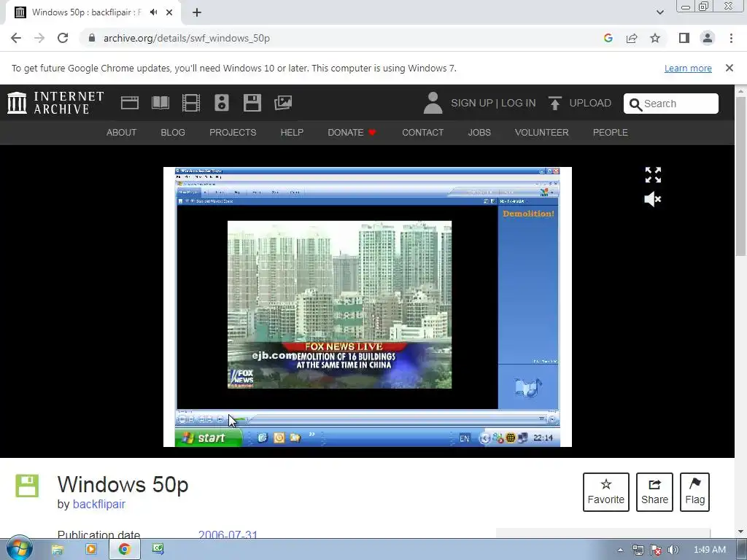Click the LOG IN link

click(x=519, y=103)
